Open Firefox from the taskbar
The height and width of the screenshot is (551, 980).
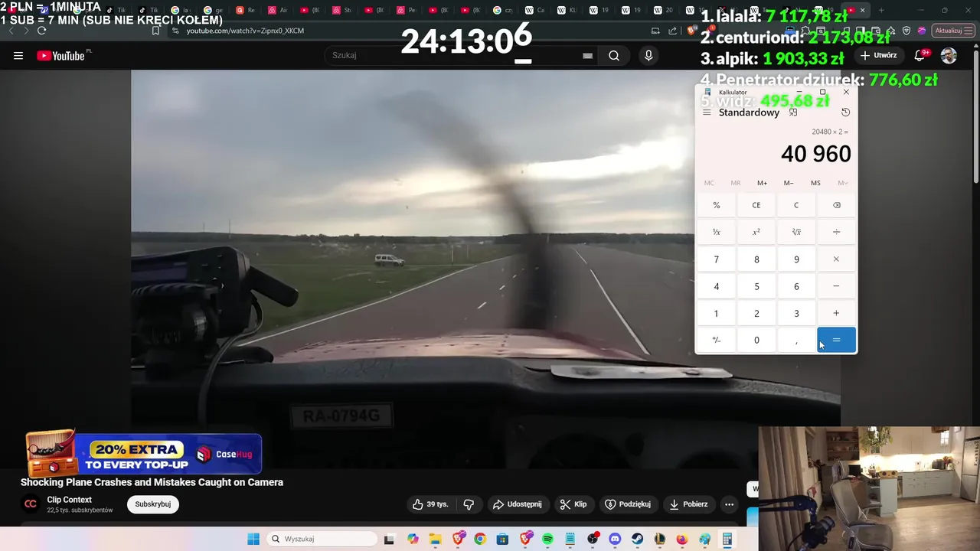point(681,539)
